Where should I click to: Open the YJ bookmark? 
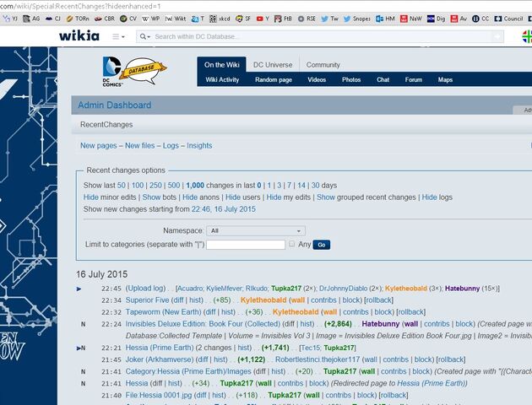point(10,19)
